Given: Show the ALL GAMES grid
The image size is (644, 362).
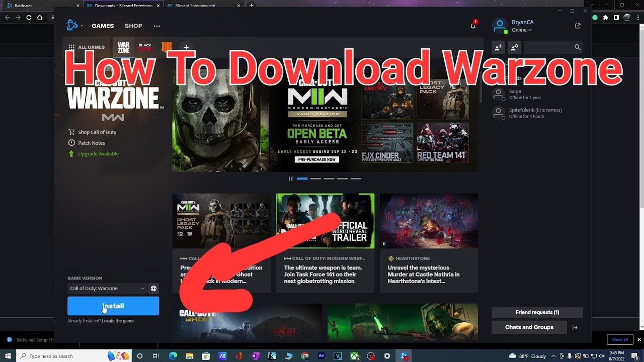Looking at the screenshot, I should 87,47.
